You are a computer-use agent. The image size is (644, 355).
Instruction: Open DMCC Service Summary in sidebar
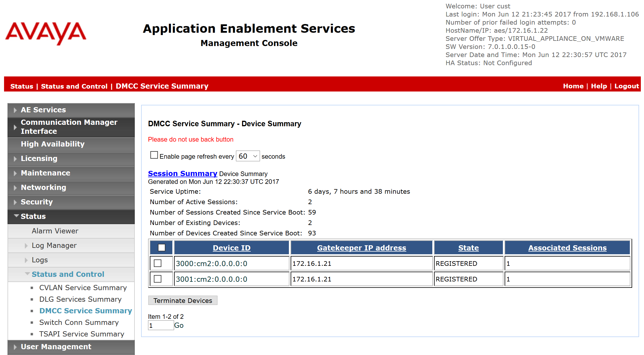(x=86, y=311)
